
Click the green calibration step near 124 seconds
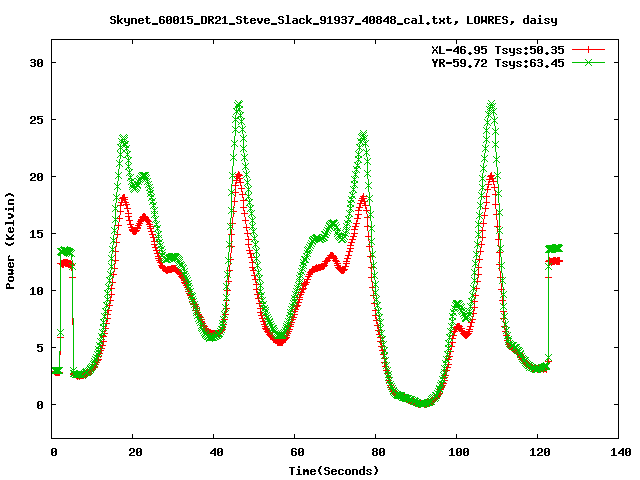[x=554, y=248]
